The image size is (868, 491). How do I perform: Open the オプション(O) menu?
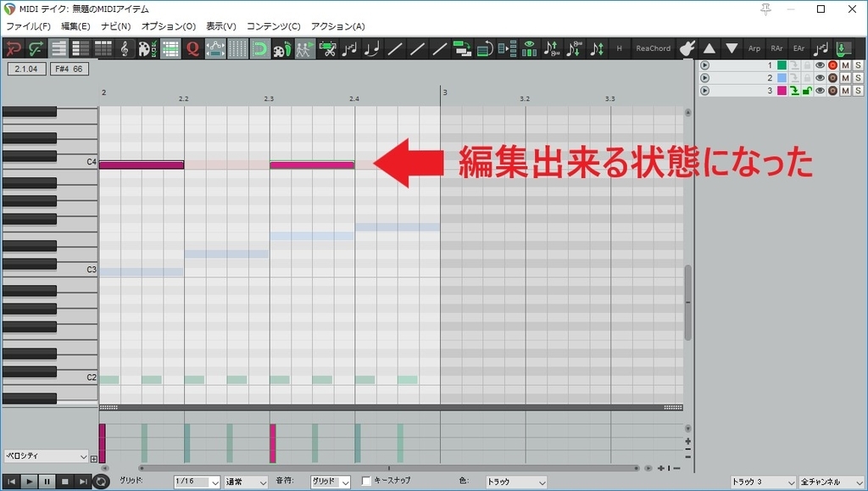point(169,26)
